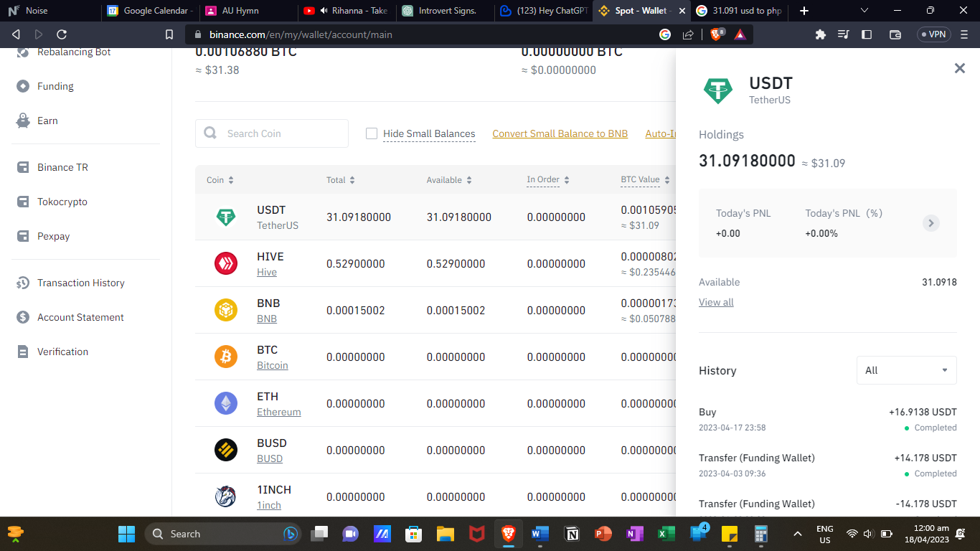The image size is (980, 551).
Task: Sort table by In Order column
Action: coord(548,180)
